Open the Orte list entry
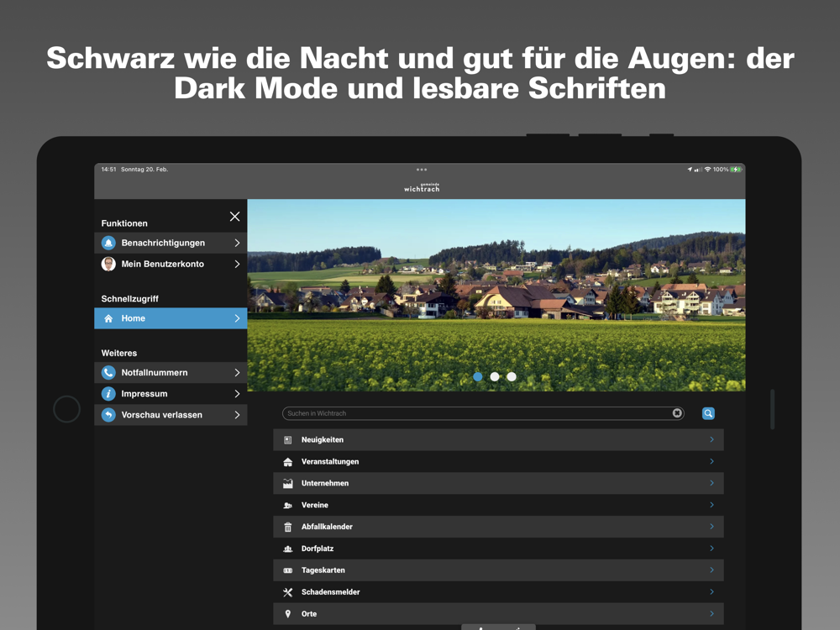 click(498, 614)
